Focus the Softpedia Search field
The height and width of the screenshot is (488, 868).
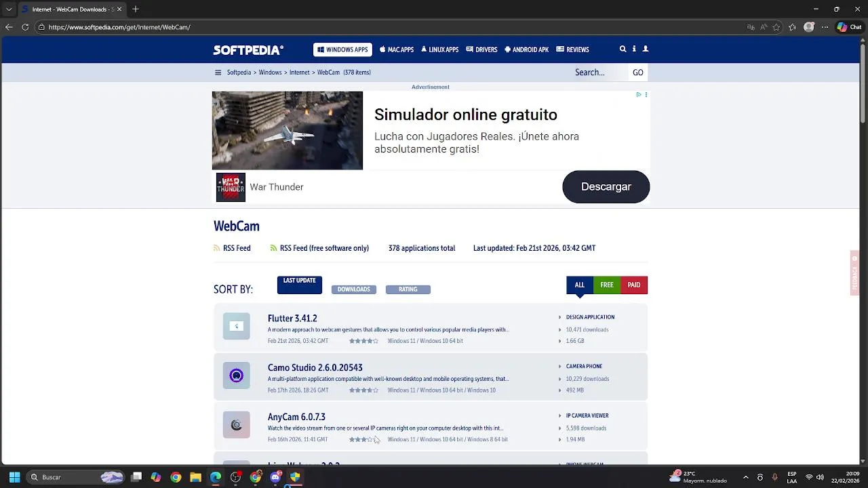coord(600,73)
